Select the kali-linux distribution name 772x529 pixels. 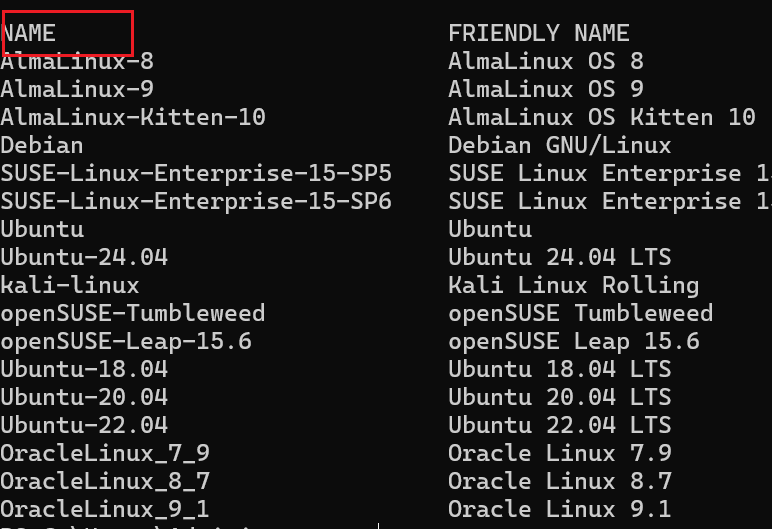(x=70, y=285)
